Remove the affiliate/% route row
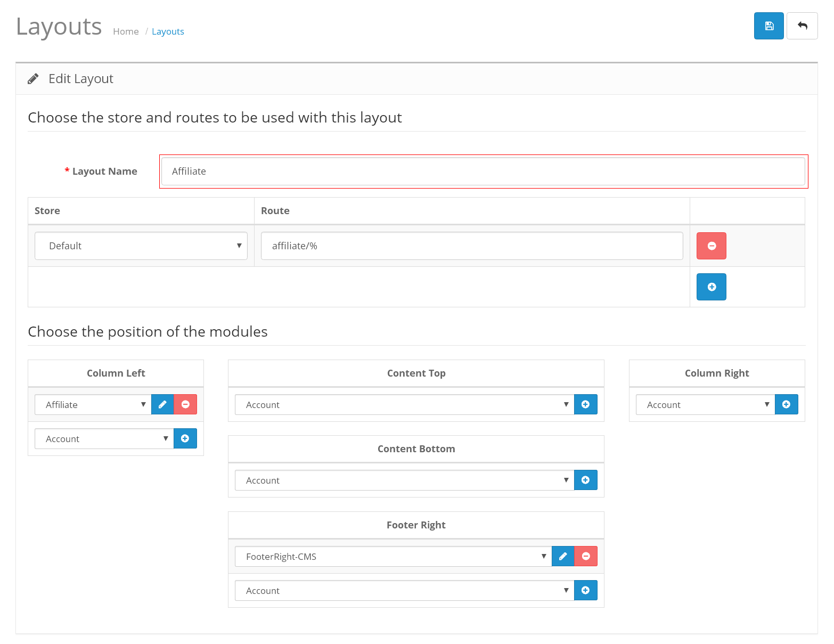 pyautogui.click(x=711, y=246)
